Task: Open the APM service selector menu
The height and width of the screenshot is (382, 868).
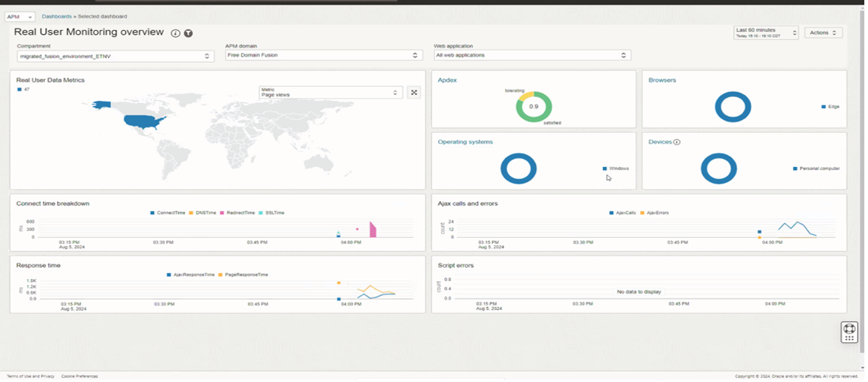Action: click(20, 16)
